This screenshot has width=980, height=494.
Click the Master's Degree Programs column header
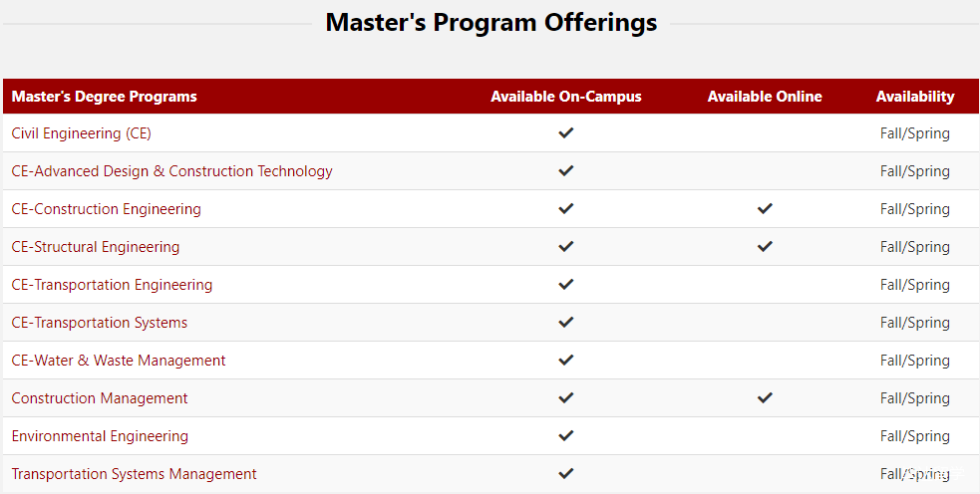pos(105,97)
